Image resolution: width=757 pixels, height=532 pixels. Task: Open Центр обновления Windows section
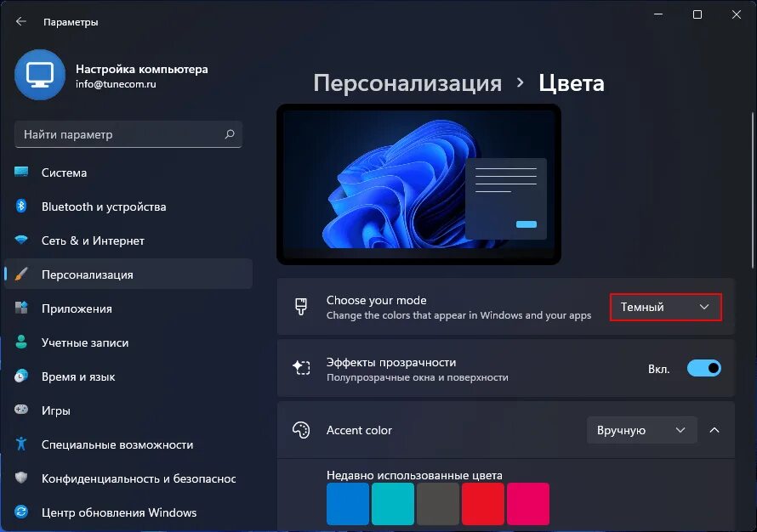[x=128, y=512]
